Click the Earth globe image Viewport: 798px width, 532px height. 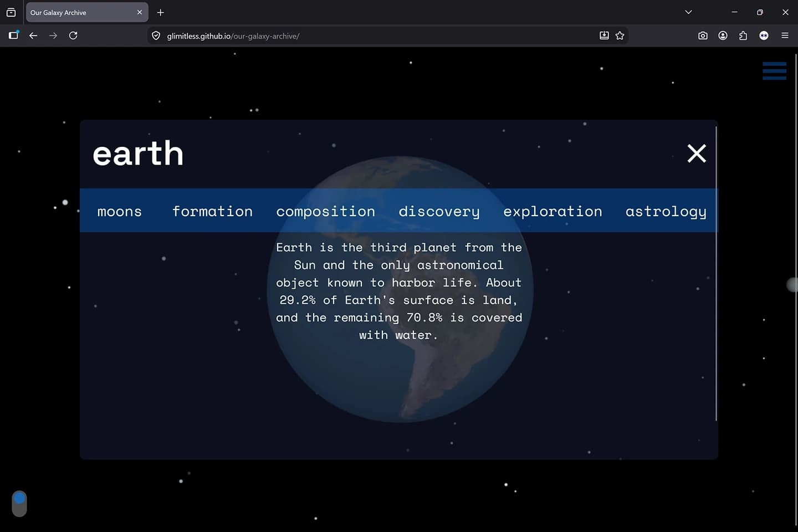tap(400, 289)
